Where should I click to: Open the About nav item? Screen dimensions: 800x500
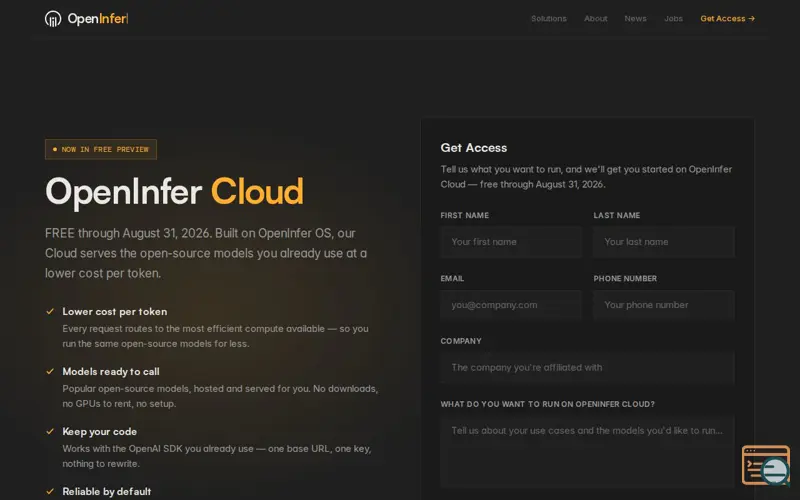pyautogui.click(x=595, y=18)
